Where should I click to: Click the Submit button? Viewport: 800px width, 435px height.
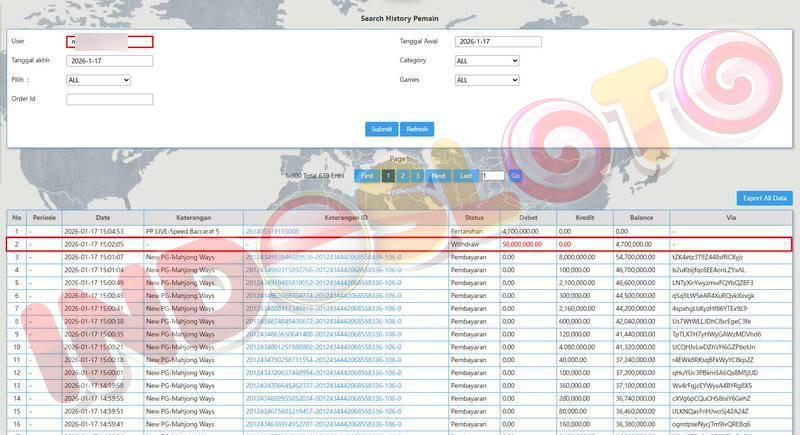click(381, 129)
